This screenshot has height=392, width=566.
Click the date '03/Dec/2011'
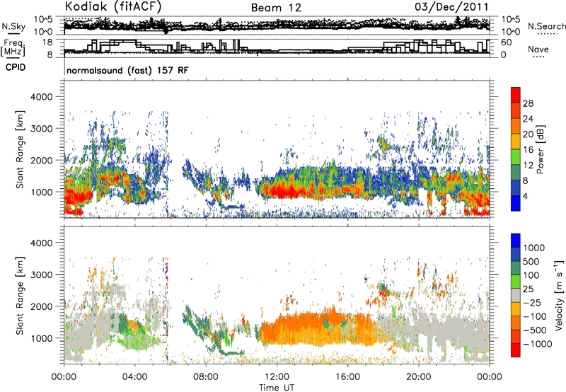(451, 6)
